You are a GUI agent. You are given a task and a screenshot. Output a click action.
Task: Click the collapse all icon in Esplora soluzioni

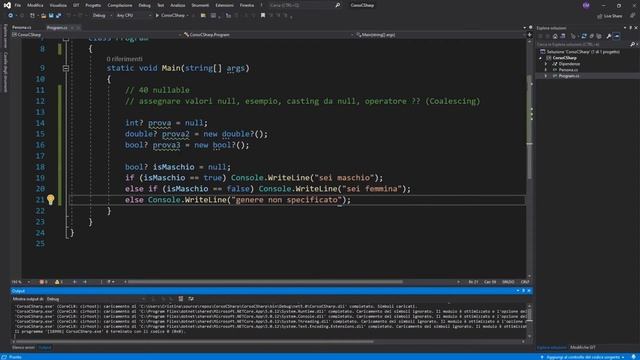pos(591,36)
